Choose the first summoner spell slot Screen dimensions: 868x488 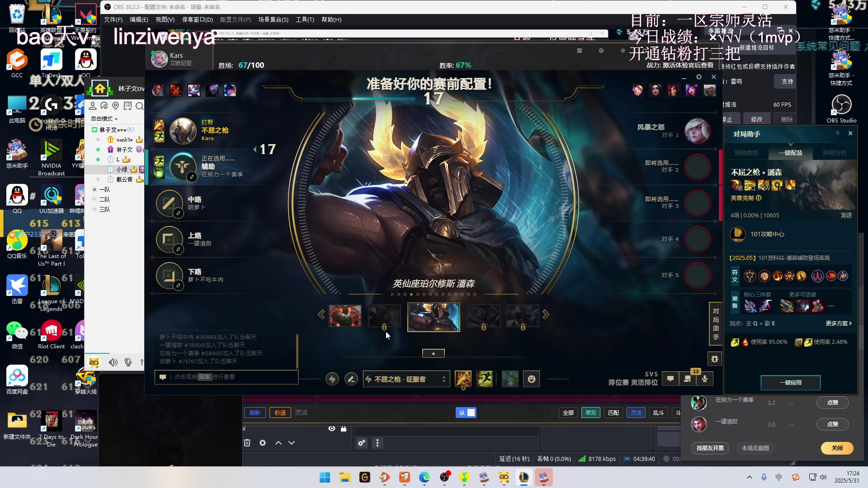pyautogui.click(x=463, y=379)
